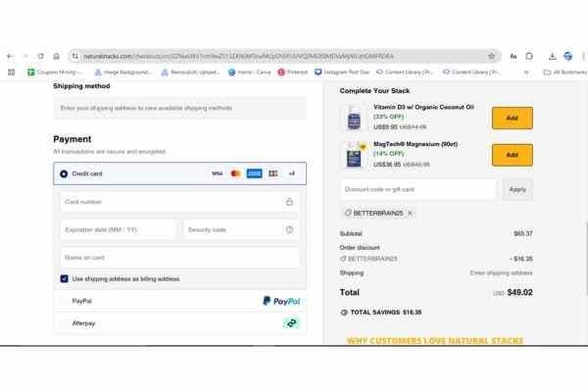Open the browser downloads icon
Screen dimensions: 588x392
[x=553, y=56]
